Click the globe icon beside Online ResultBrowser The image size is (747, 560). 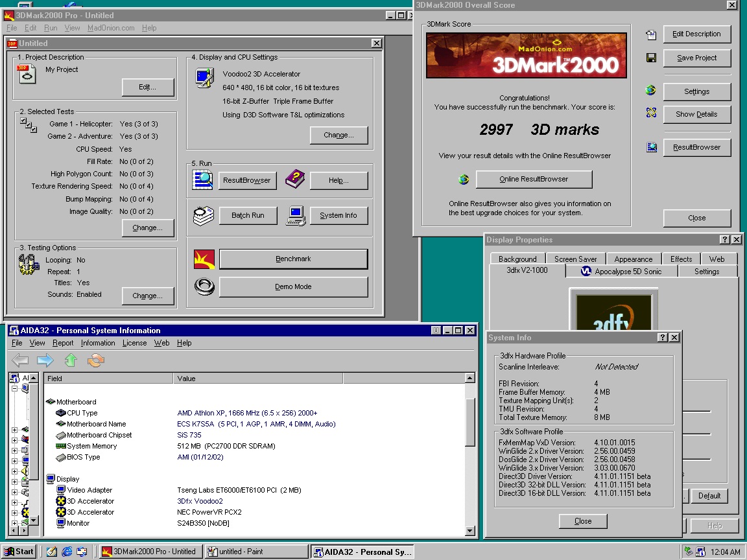pyautogui.click(x=463, y=180)
